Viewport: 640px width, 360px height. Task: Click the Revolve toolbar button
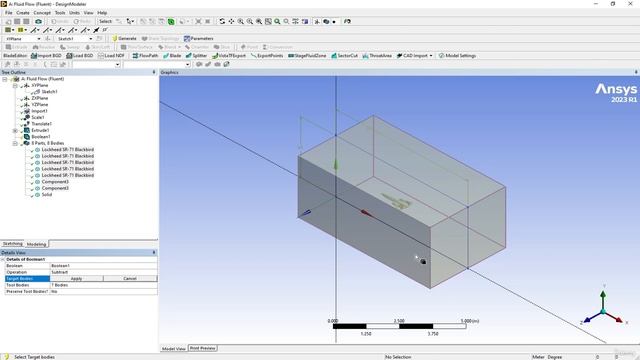coord(44,47)
